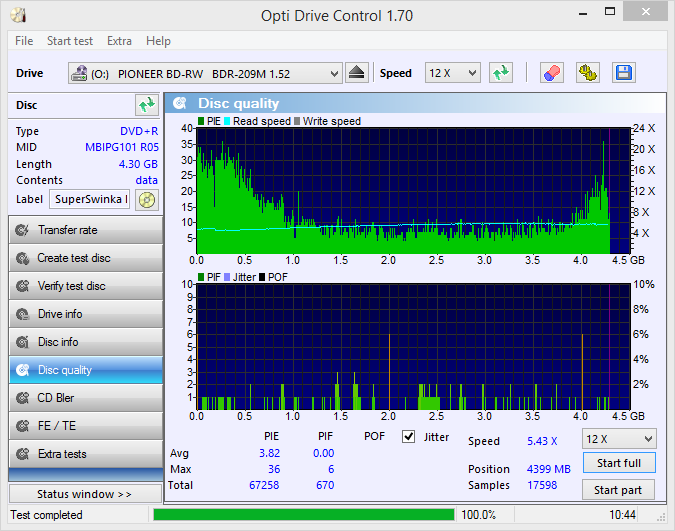The image size is (675, 531).
Task: Switch to the Transfer rate page
Action: click(86, 230)
